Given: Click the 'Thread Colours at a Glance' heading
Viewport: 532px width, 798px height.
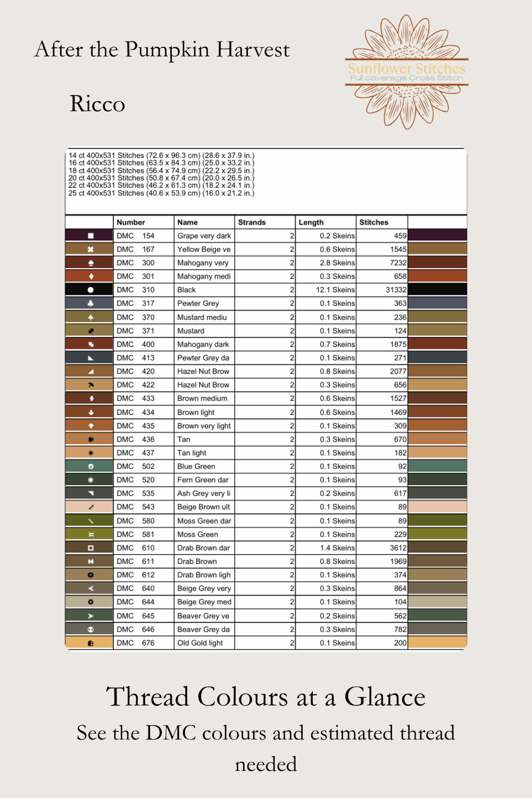Looking at the screenshot, I should 266,696.
